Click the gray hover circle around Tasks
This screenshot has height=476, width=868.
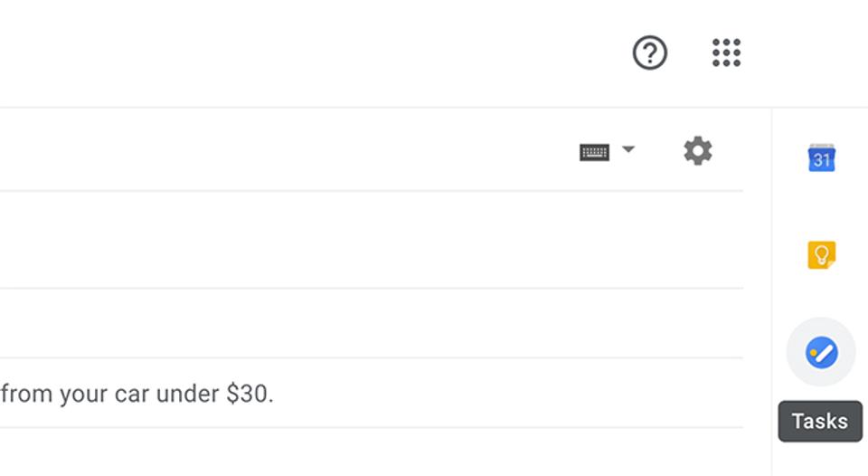pyautogui.click(x=822, y=352)
